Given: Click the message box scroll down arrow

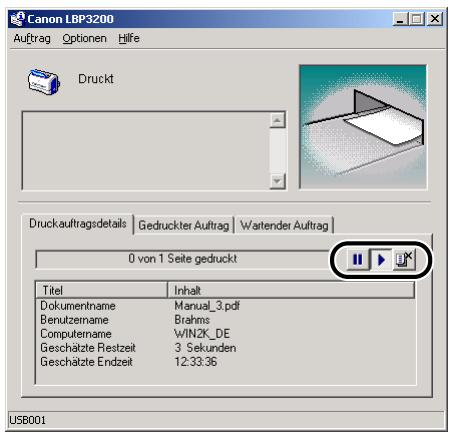Looking at the screenshot, I should coord(277,181).
